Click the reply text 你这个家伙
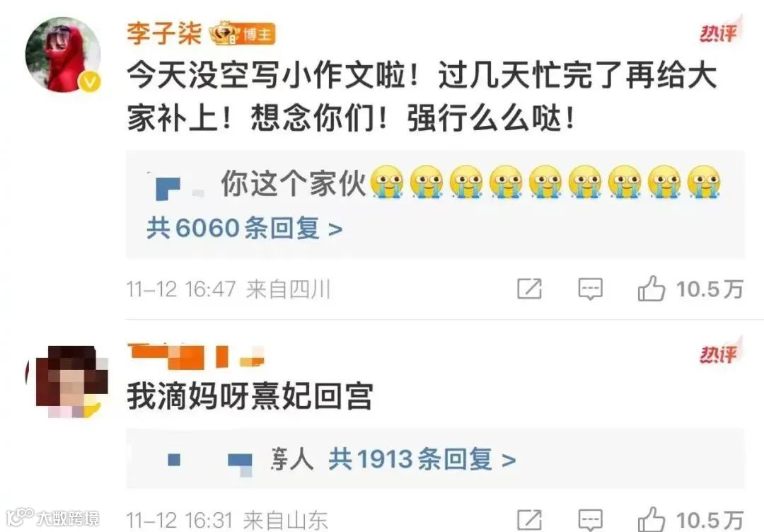The height and width of the screenshot is (532, 764). click(294, 183)
